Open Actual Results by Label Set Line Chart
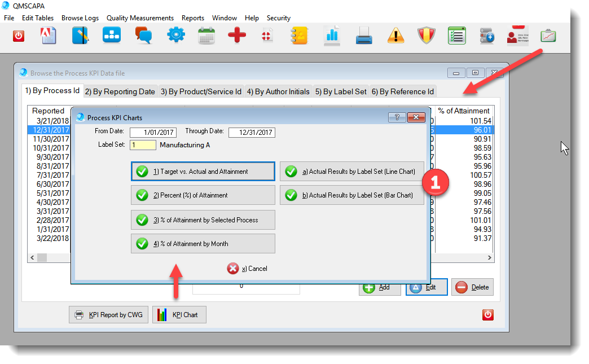The height and width of the screenshot is (364, 589). coord(351,172)
